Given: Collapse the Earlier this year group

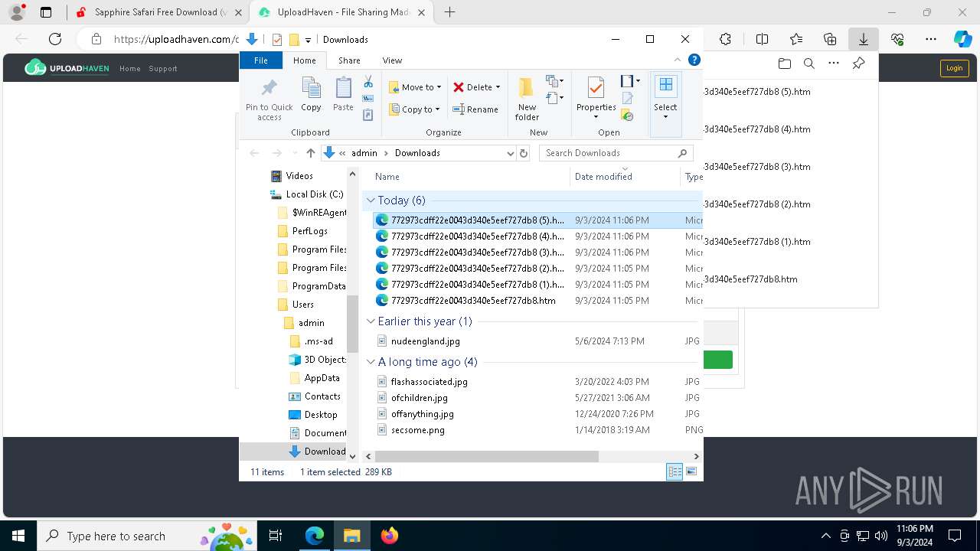Looking at the screenshot, I should pyautogui.click(x=371, y=321).
